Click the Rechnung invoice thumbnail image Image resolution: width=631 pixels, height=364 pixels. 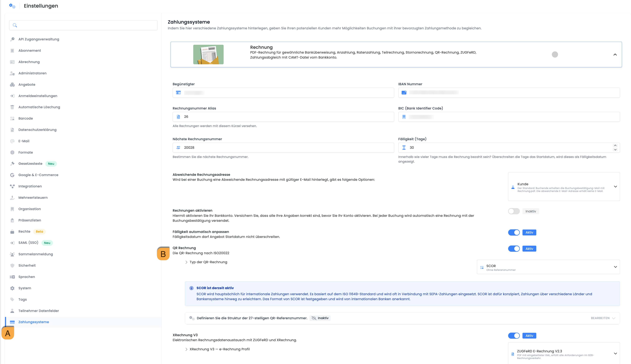coord(208,55)
